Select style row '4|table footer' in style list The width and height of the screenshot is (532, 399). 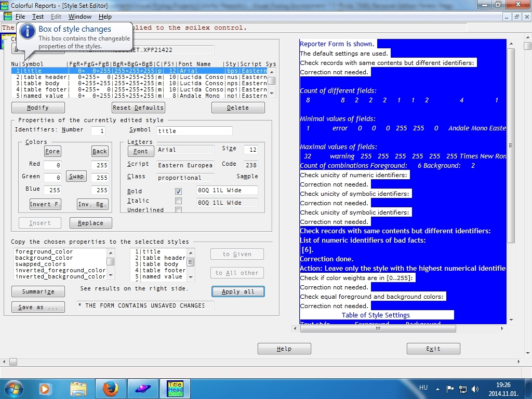139,89
